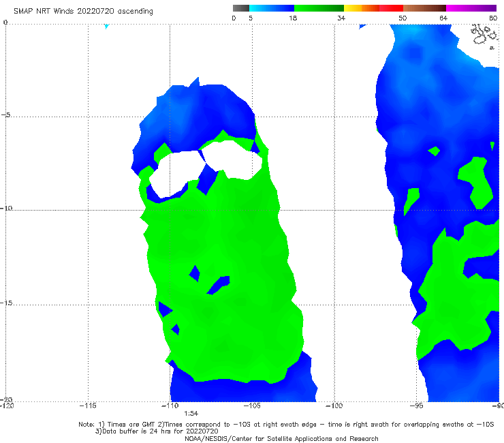Click the 'Data buffer is 24 hrs' note line
The image size is (504, 443).
coord(157,431)
